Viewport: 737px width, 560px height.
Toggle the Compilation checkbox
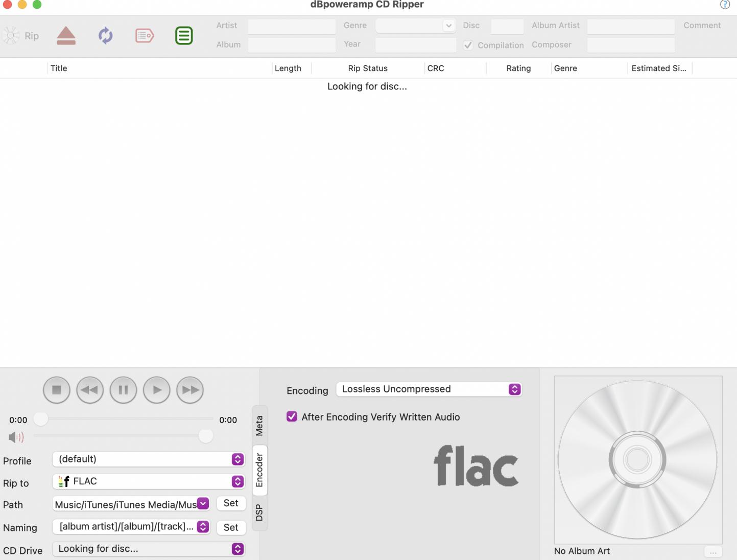468,45
